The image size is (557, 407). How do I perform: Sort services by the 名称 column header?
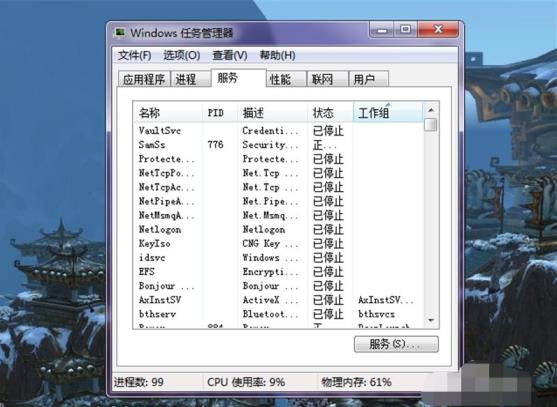pyautogui.click(x=168, y=113)
